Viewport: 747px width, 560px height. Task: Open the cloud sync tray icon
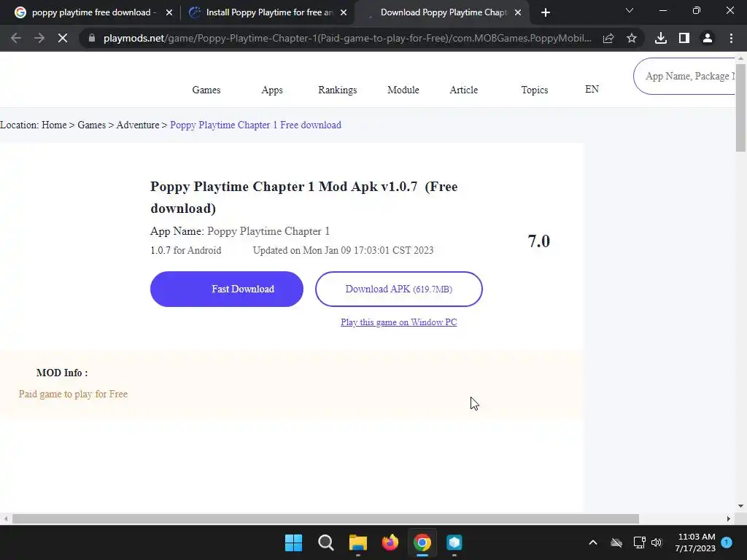click(x=616, y=542)
